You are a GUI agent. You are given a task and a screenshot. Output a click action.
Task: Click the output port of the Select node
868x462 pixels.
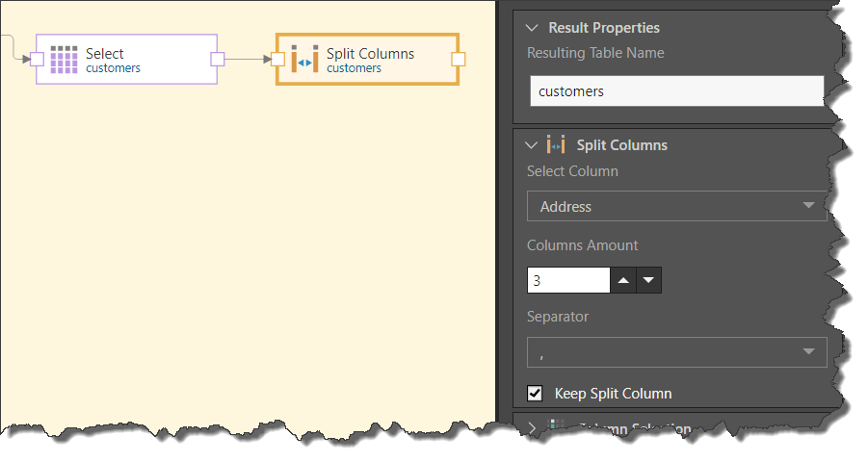[x=217, y=60]
